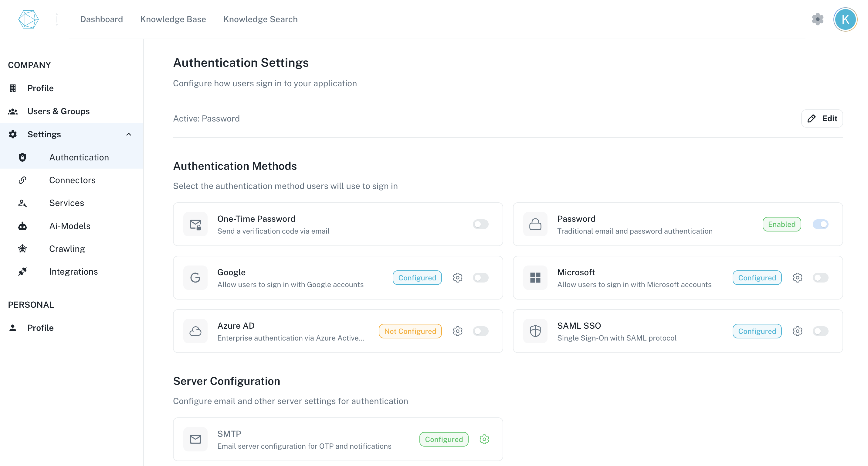Collapse the Settings sidebar section
868x466 pixels.
128,134
